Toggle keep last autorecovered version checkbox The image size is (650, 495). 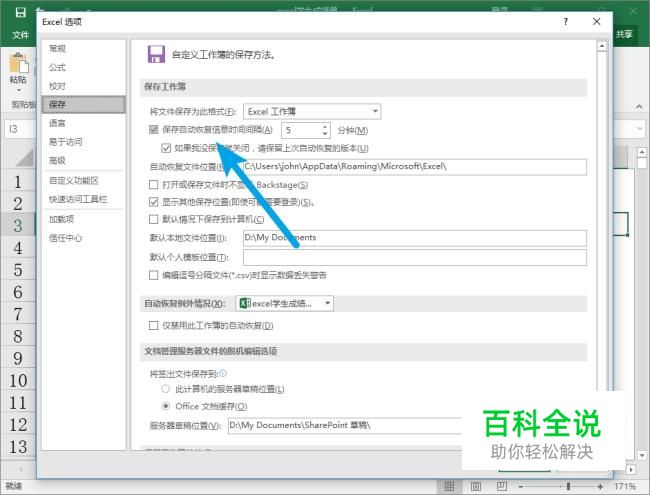point(166,148)
